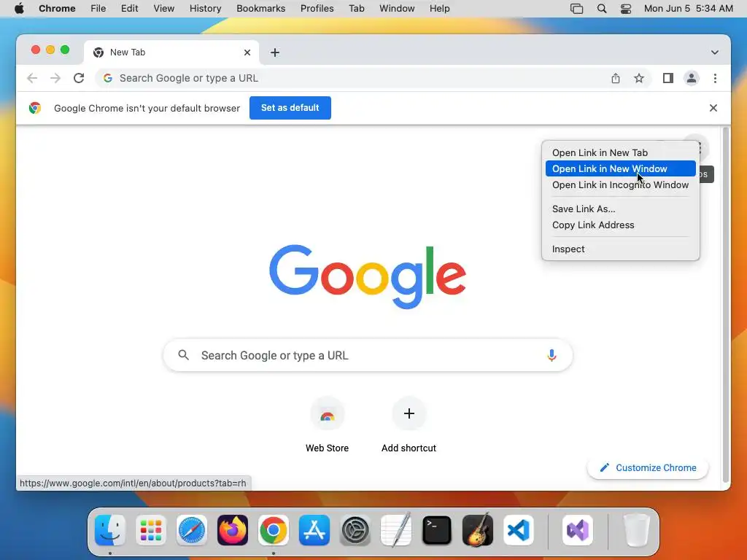Bookmark this tab with the star icon
Screen dimensions: 747x560
pos(639,78)
